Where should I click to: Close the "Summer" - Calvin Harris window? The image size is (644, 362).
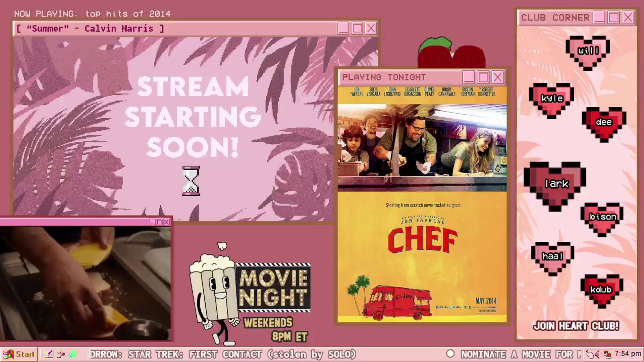pos(371,28)
